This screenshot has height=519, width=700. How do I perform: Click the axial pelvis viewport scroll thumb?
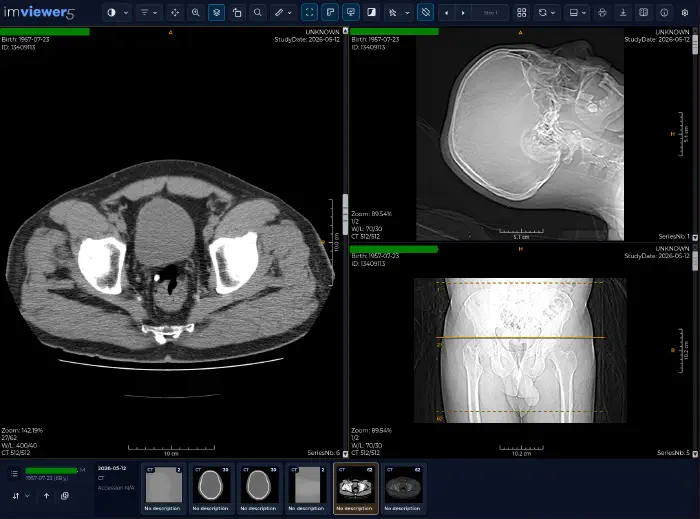point(345,214)
